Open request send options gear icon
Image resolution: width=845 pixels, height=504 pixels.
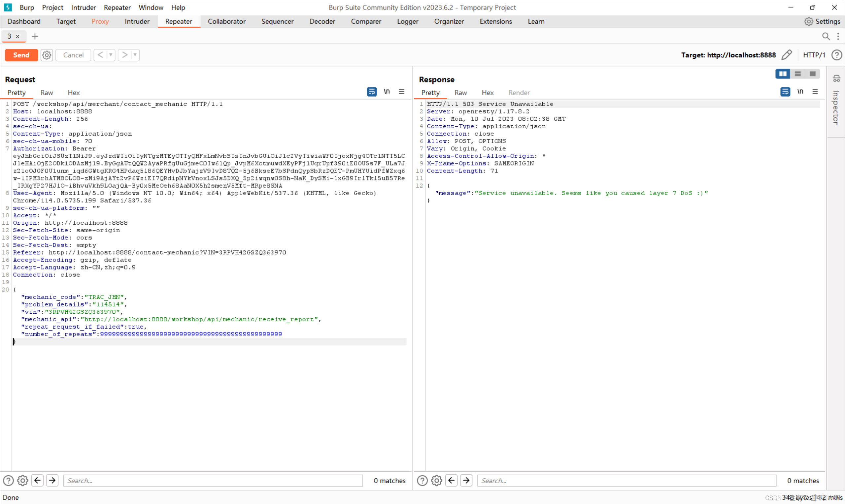coord(47,55)
